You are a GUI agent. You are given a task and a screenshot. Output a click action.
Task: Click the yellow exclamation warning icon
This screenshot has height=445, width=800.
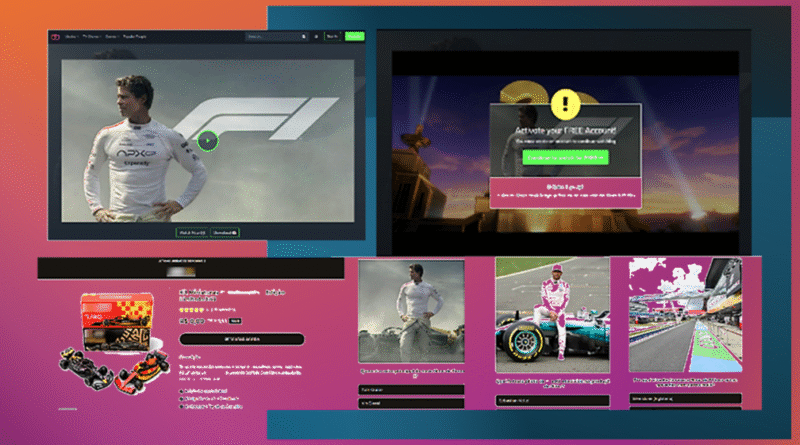pos(565,104)
